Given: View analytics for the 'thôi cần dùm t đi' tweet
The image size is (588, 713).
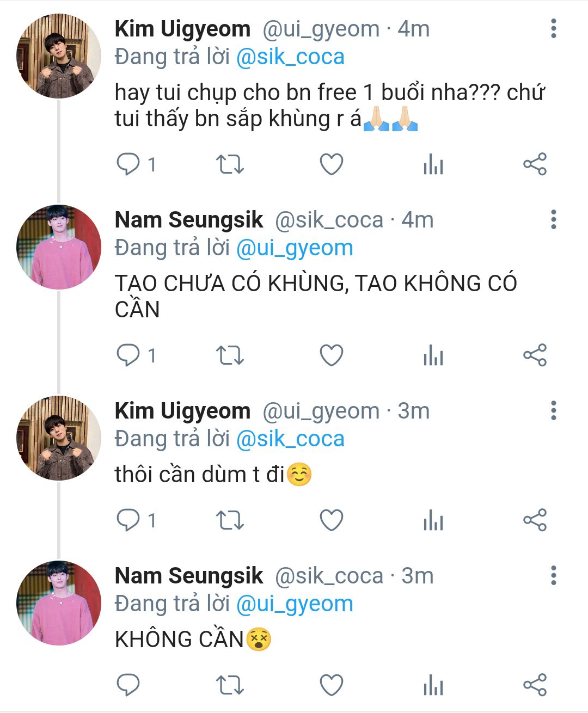Looking at the screenshot, I should click(433, 520).
